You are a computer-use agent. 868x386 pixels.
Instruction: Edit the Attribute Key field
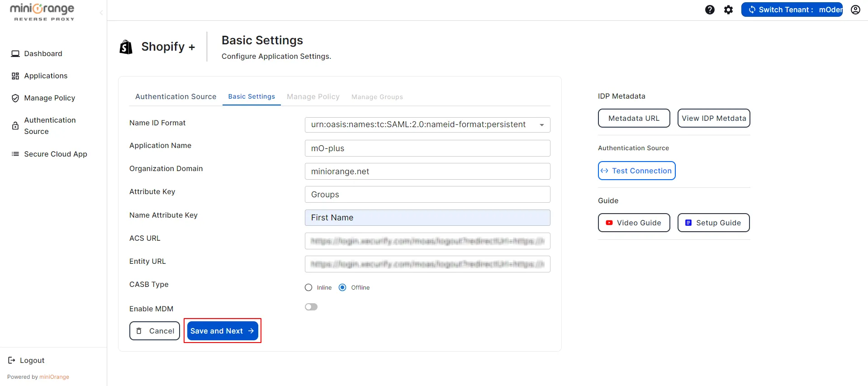click(x=427, y=195)
